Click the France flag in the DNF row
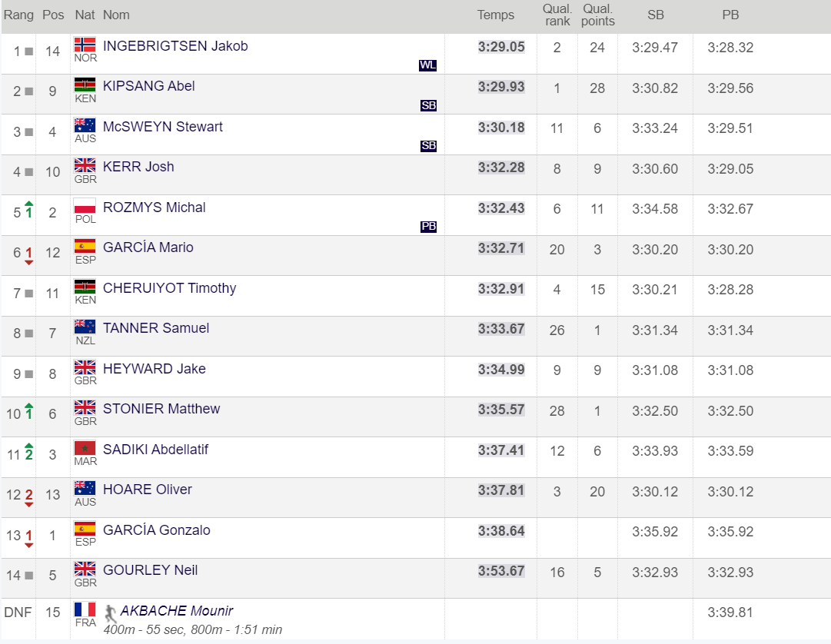This screenshot has height=644, width=831. [85, 609]
